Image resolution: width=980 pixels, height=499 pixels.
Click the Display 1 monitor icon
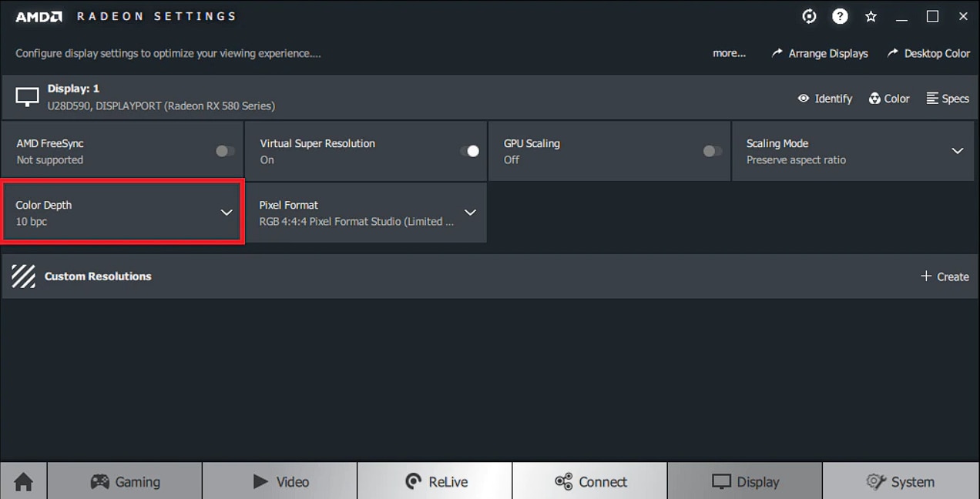point(27,97)
